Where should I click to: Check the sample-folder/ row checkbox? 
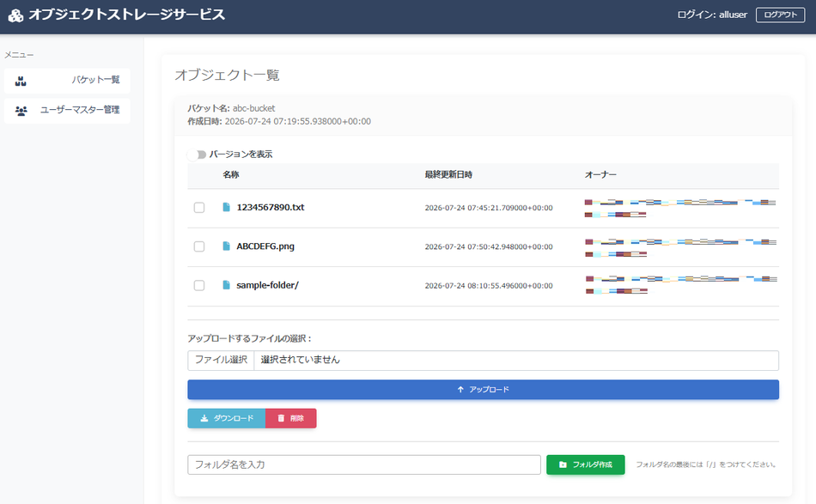click(199, 286)
